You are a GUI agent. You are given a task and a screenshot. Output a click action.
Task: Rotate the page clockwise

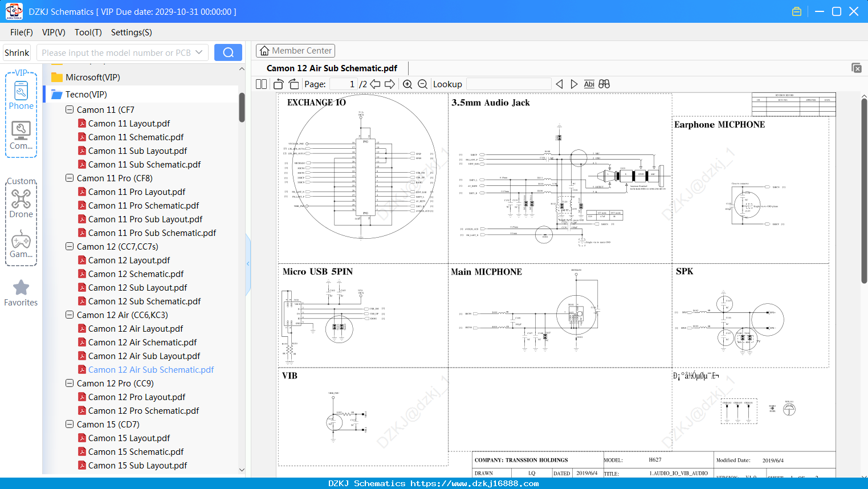click(x=294, y=84)
